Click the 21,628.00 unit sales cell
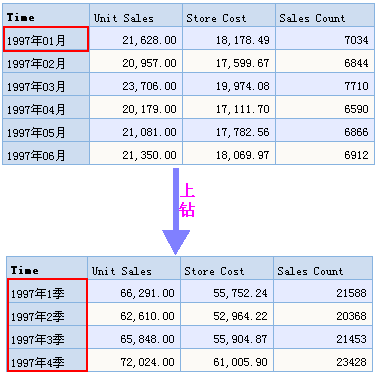377x378 pixels. click(x=136, y=39)
